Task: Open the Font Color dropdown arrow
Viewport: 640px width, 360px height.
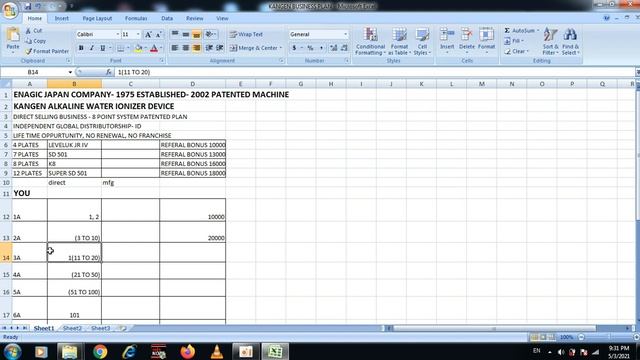Action: 161,48
